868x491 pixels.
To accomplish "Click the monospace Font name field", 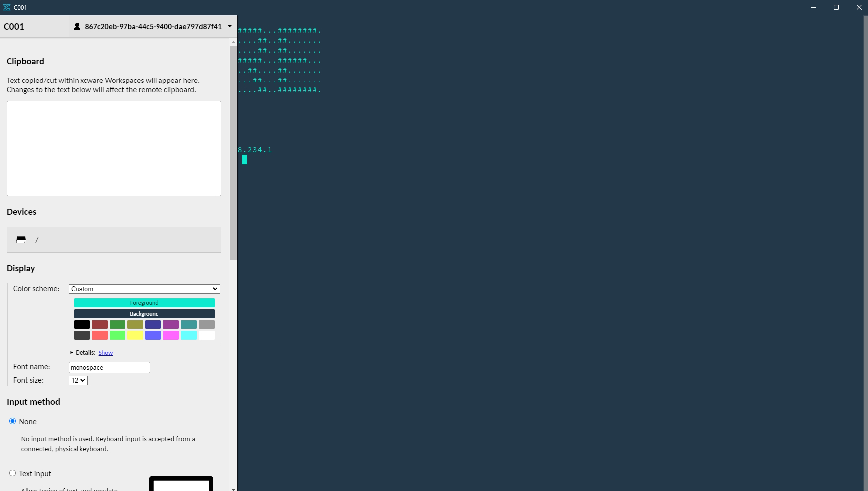I will coord(109,367).
